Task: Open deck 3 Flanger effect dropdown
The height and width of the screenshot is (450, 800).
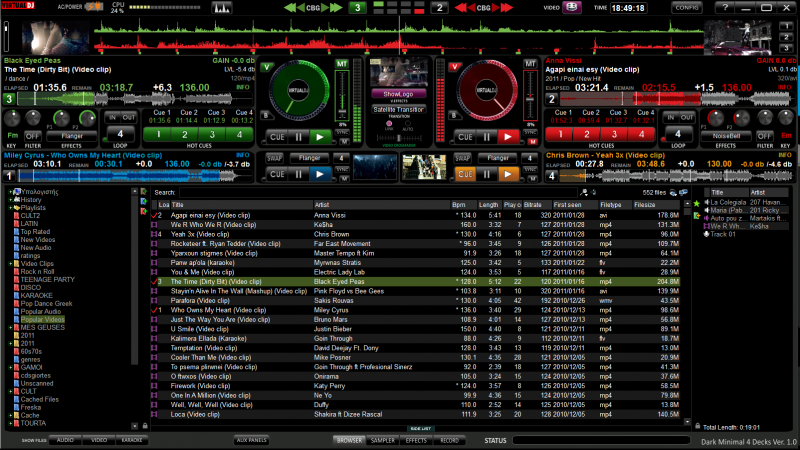Action: [x=71, y=136]
